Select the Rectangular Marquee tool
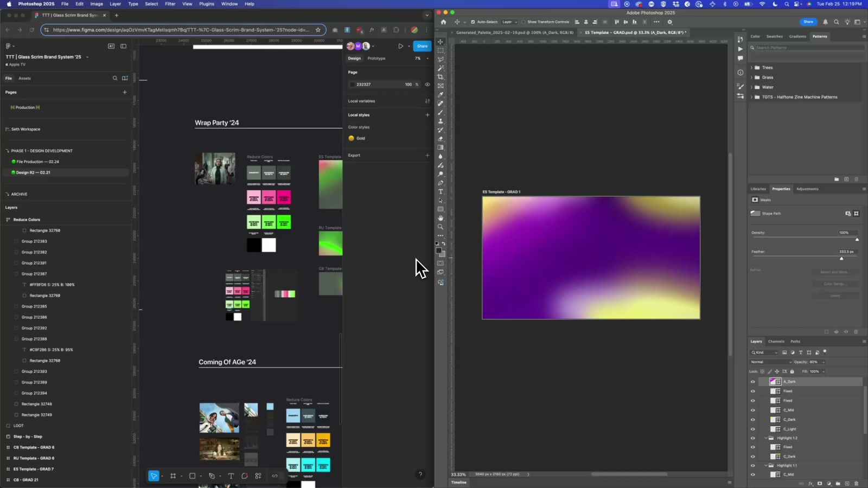This screenshot has width=868, height=488. click(441, 50)
